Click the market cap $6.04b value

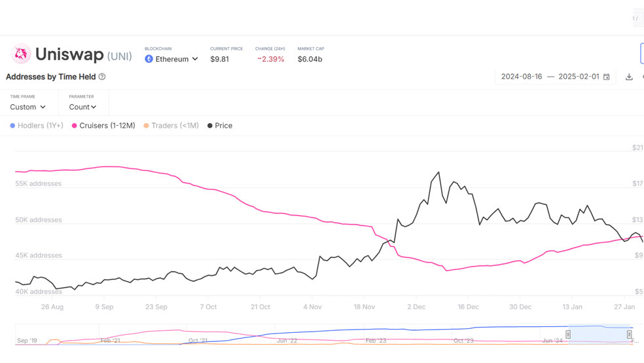(x=310, y=59)
